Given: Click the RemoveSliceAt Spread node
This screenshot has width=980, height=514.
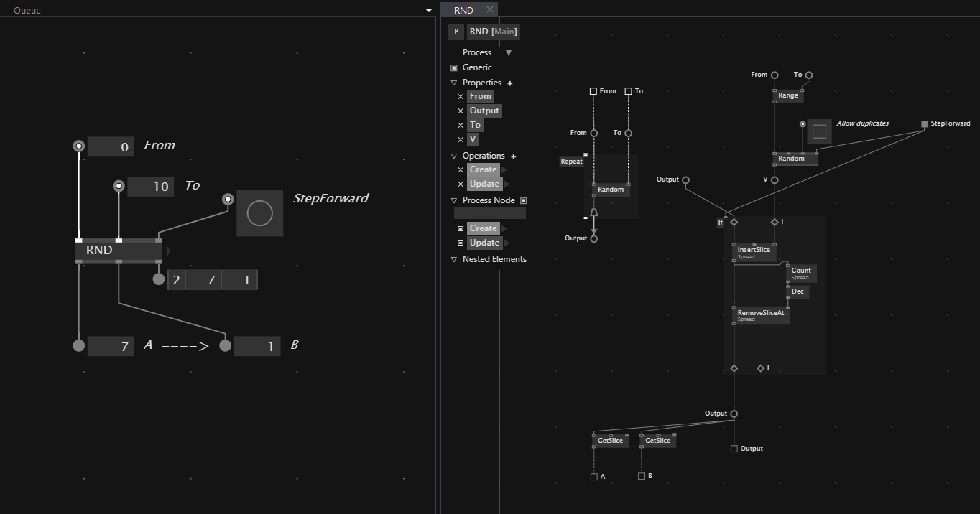Looking at the screenshot, I should (x=760, y=315).
